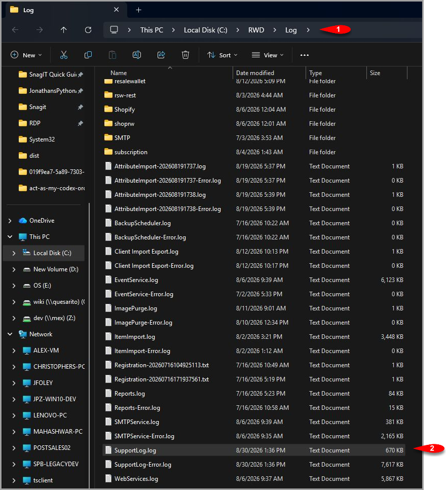Screen dimensions: 448x490
Task: Open the View dropdown
Action: click(268, 55)
